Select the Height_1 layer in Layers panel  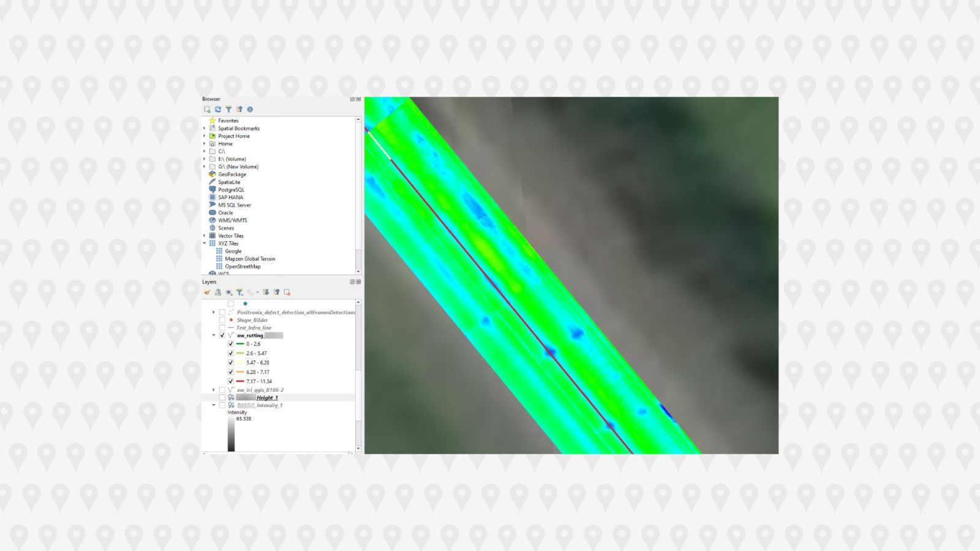coord(266,398)
